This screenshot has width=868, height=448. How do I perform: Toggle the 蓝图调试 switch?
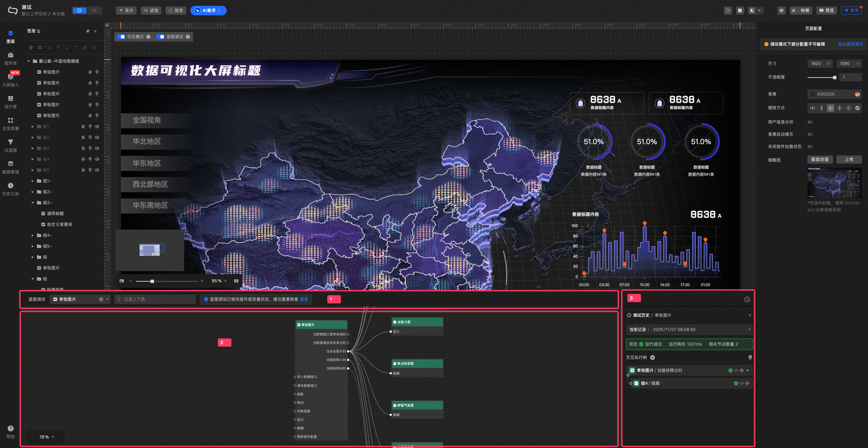[160, 37]
